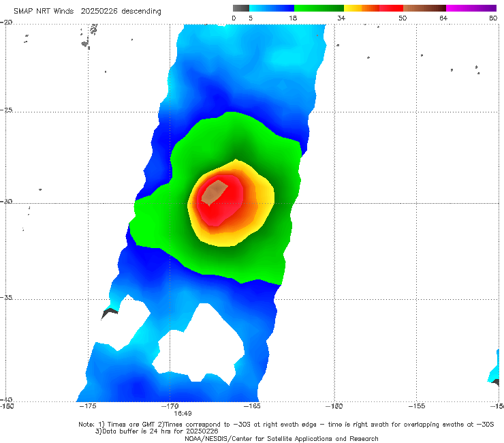The image size is (504, 443).
Task: Click the longitude axis label '-175'
Action: coord(88,406)
